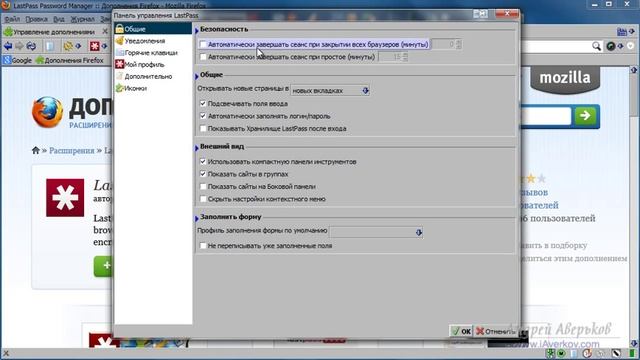Check Показывать Хранилище LastPass после входа
This screenshot has height=360, width=640.
pos(203,128)
